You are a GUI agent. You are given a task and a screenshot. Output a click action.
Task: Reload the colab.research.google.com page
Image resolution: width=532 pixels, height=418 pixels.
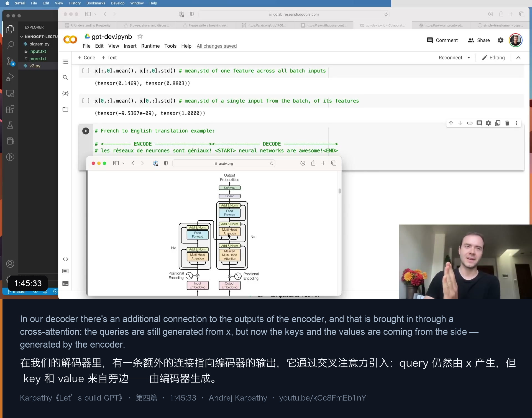click(386, 14)
